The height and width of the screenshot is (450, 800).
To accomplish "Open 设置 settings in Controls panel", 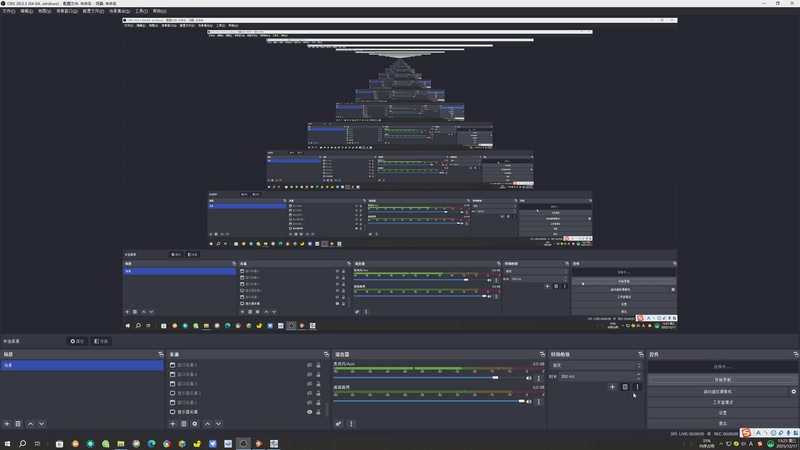I will (x=722, y=413).
